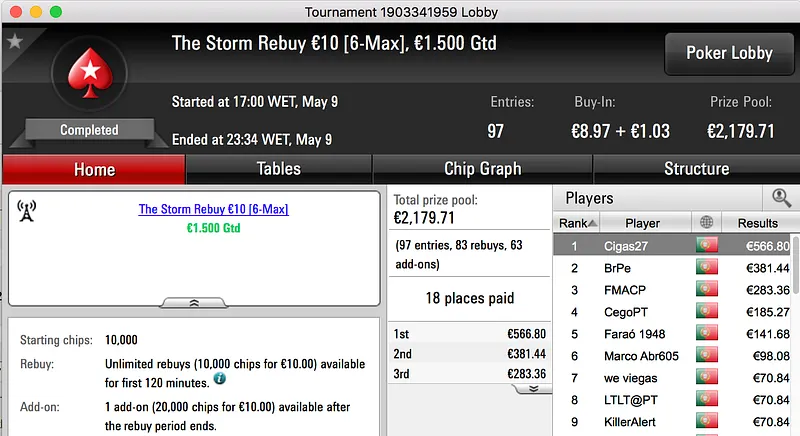This screenshot has width=800, height=436.
Task: Open the player search magnifier
Action: [781, 198]
